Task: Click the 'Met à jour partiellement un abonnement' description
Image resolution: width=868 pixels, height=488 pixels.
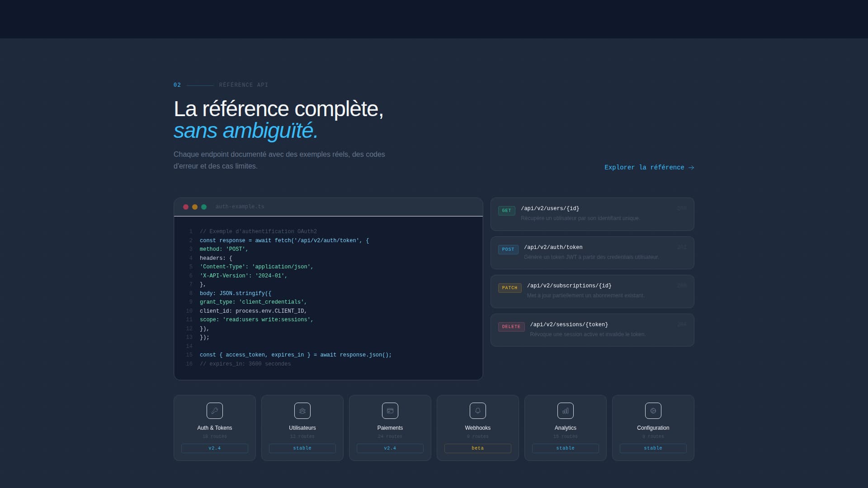Action: [586, 296]
